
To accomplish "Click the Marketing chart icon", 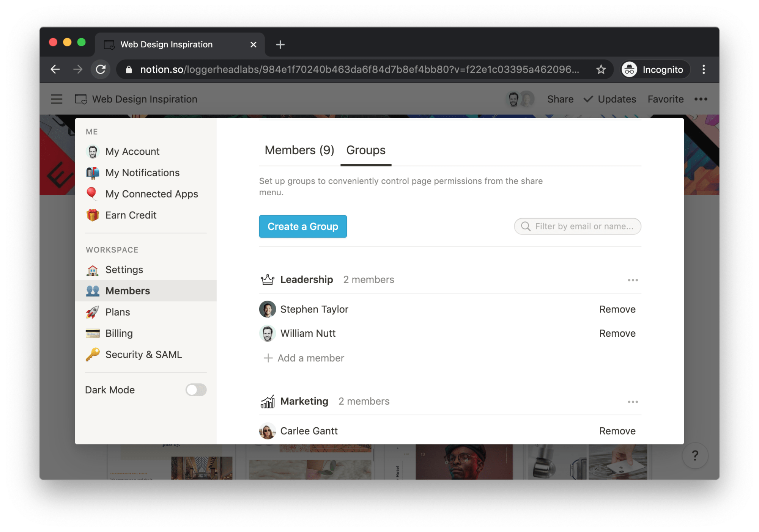I will 268,401.
